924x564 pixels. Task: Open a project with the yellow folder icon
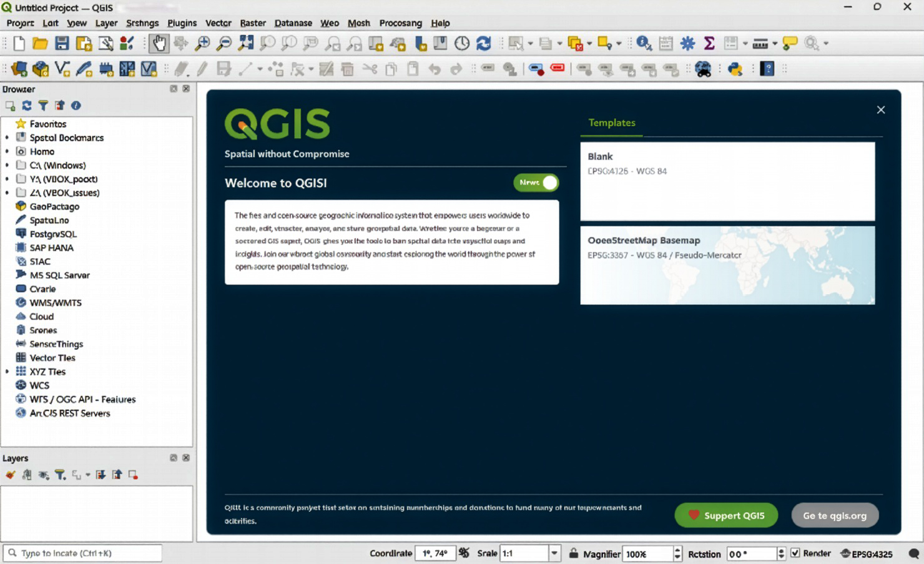40,43
